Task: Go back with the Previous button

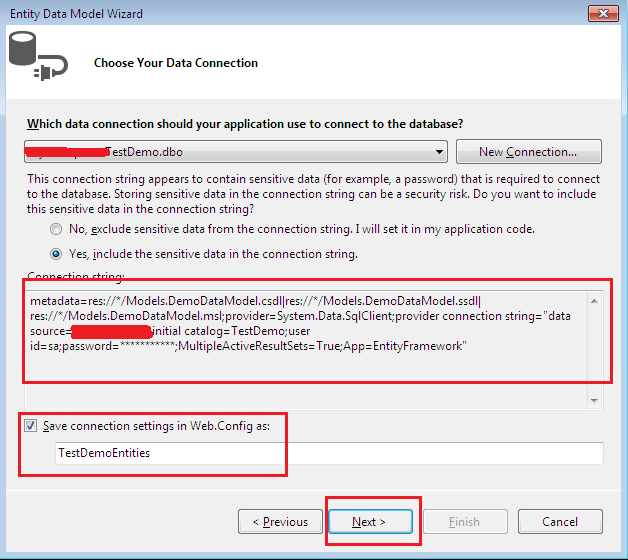Action: pyautogui.click(x=280, y=522)
